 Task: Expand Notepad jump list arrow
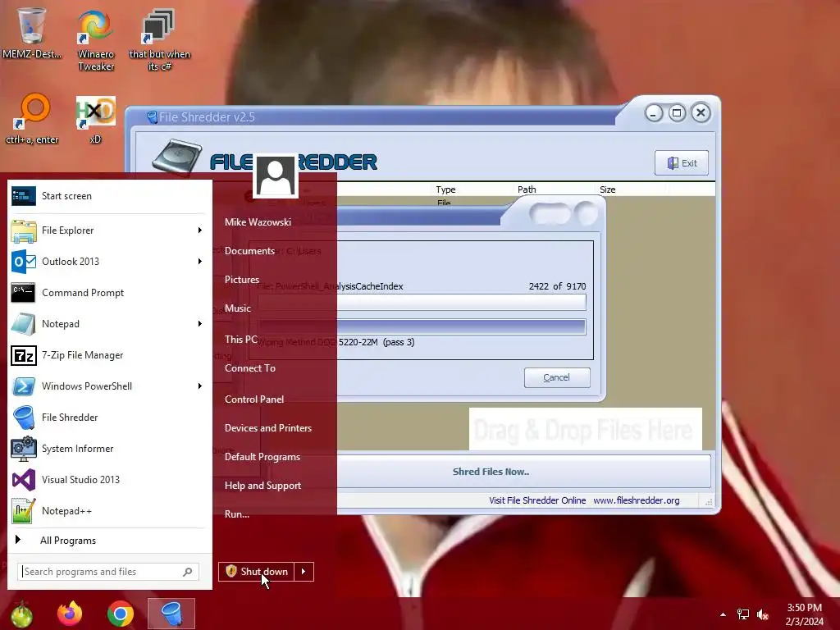click(x=200, y=323)
